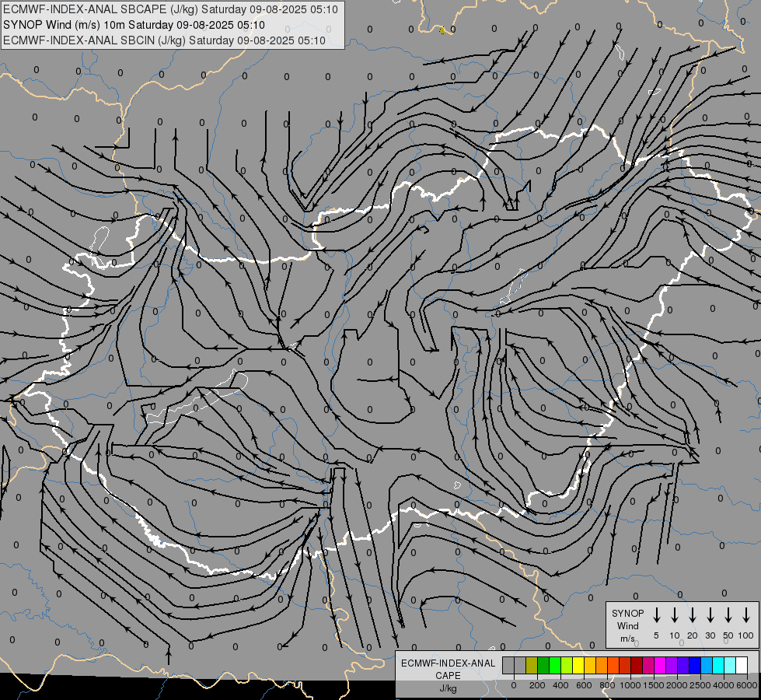Screen dimensions: 761x700
Task: Pick the amber CAPE legend swatch
Action: 590,665
